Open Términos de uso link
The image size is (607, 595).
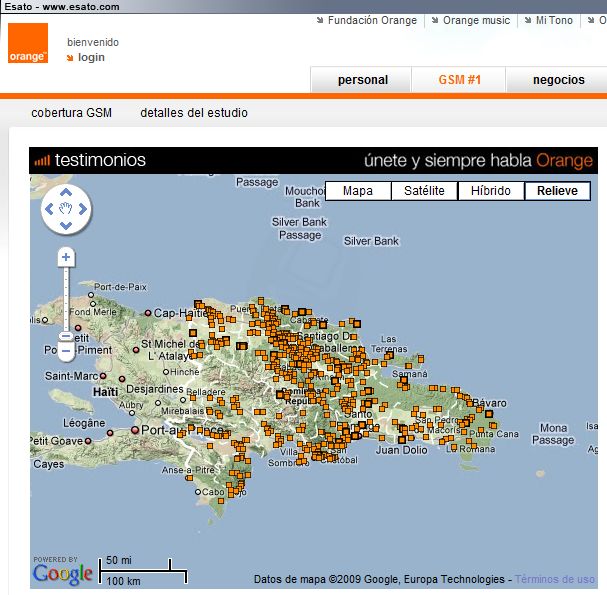click(x=555, y=579)
